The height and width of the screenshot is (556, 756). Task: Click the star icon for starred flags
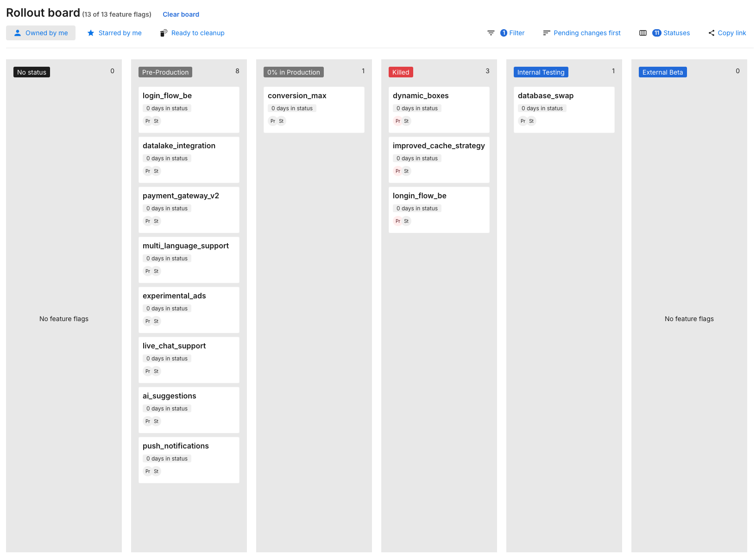point(91,33)
